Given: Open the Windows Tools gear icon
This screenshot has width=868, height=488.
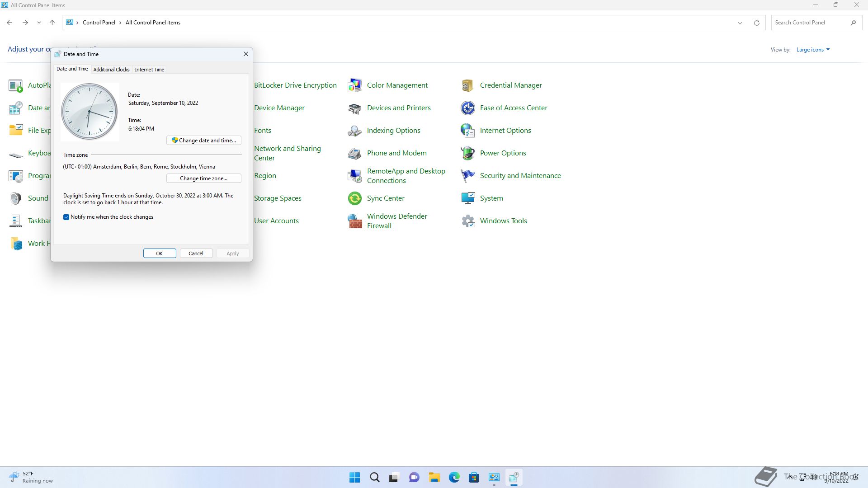Looking at the screenshot, I should [468, 221].
